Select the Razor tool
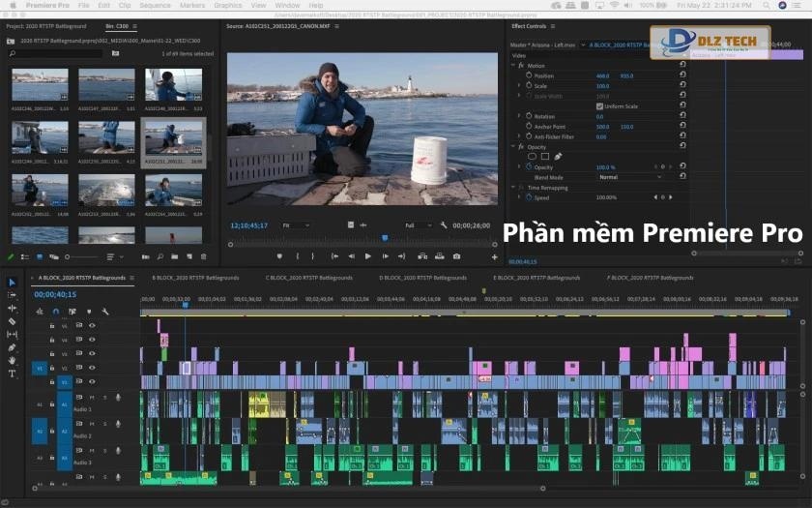The image size is (812, 508). pos(13,321)
